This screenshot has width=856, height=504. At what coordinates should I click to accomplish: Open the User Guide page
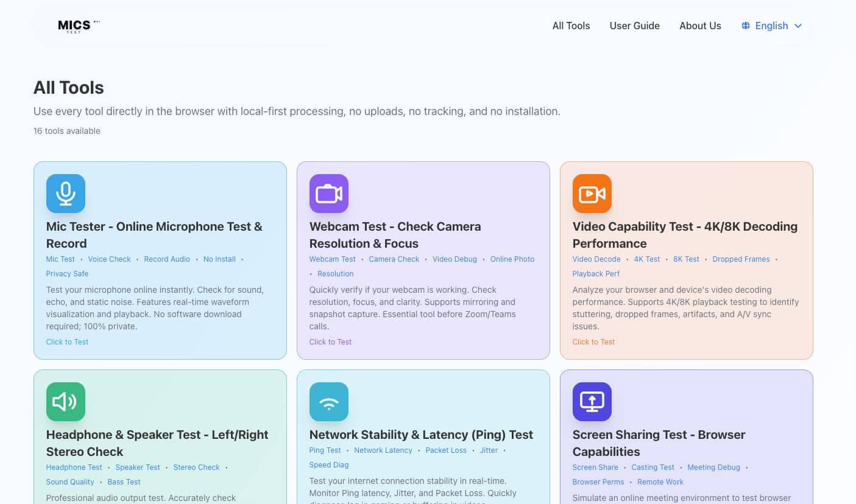[634, 26]
